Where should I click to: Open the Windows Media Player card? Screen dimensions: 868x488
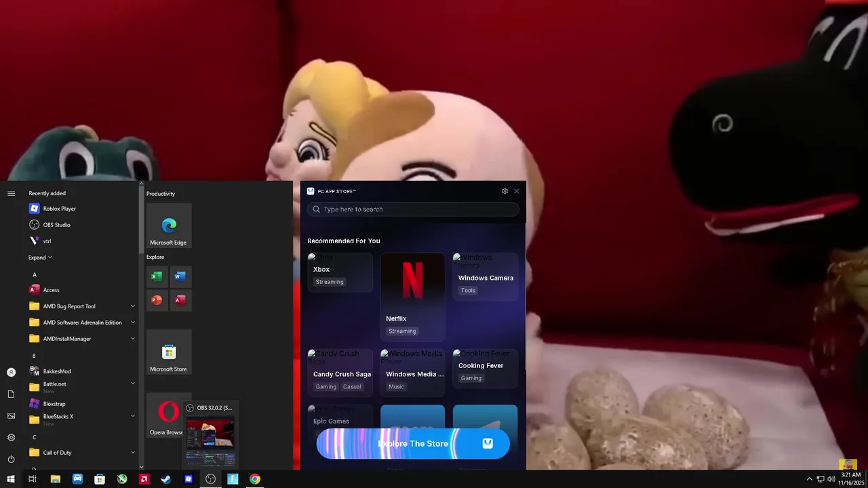coord(412,373)
